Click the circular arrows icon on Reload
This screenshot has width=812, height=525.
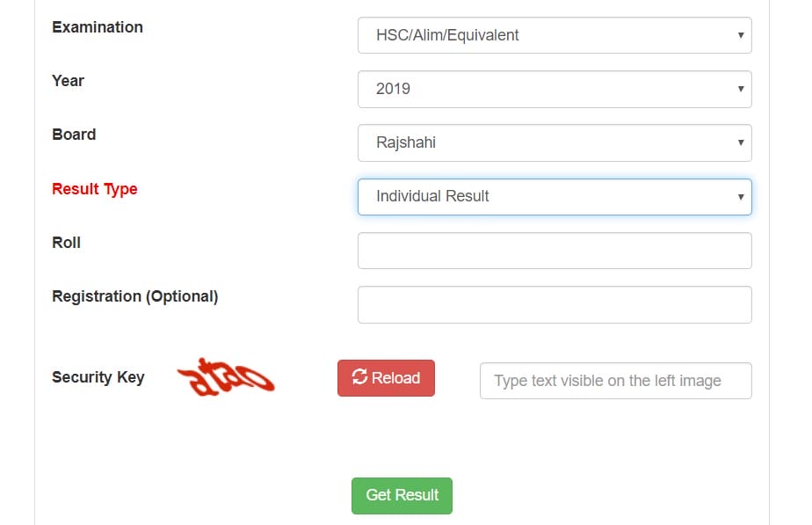point(359,376)
